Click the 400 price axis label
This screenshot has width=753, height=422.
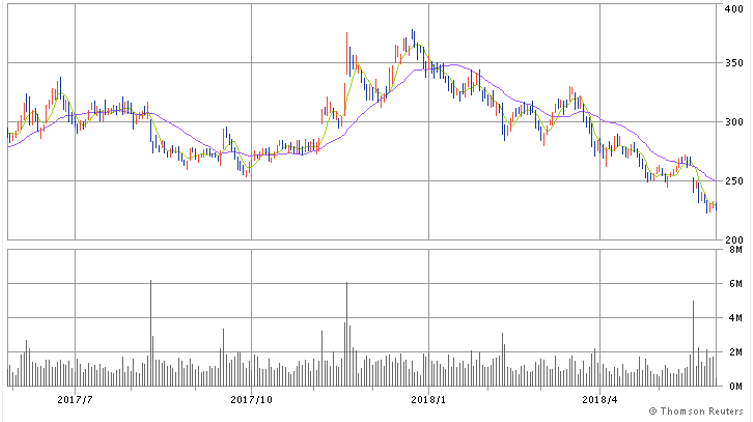click(734, 9)
